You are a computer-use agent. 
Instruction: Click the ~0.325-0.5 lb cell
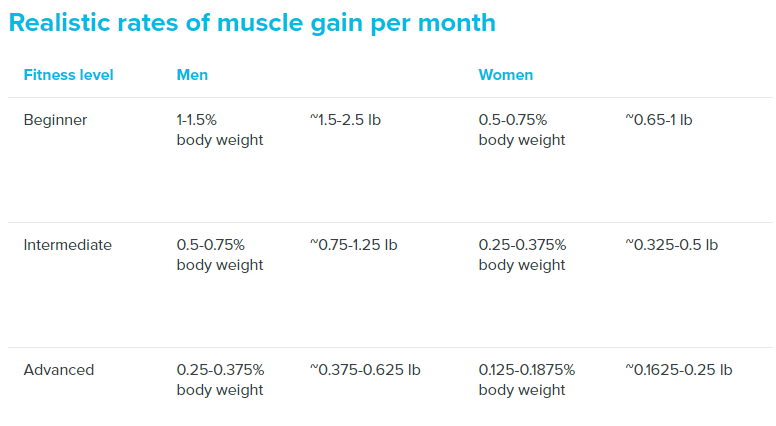coord(672,245)
